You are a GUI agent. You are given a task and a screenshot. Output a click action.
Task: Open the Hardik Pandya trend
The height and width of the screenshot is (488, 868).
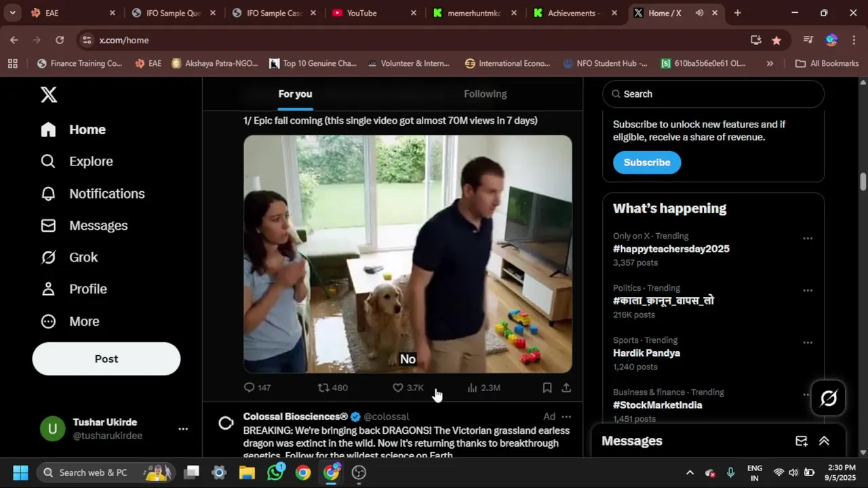[x=646, y=353]
